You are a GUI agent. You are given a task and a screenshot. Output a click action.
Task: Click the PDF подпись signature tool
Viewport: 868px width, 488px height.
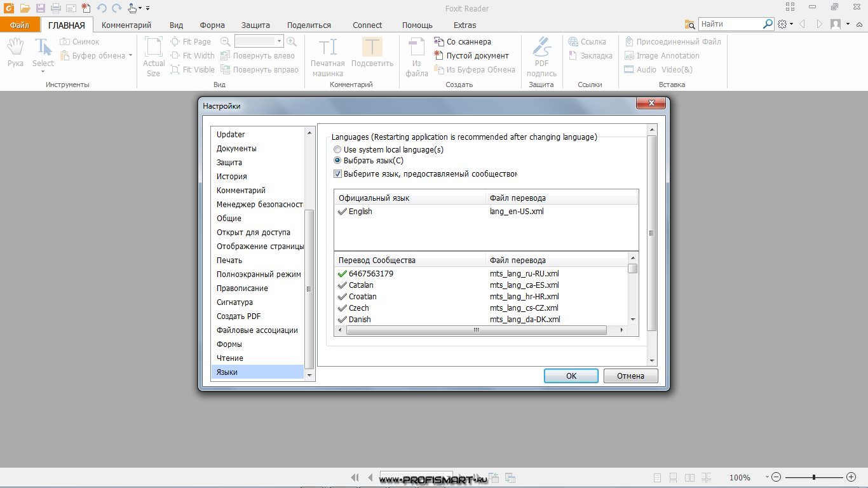click(x=541, y=56)
